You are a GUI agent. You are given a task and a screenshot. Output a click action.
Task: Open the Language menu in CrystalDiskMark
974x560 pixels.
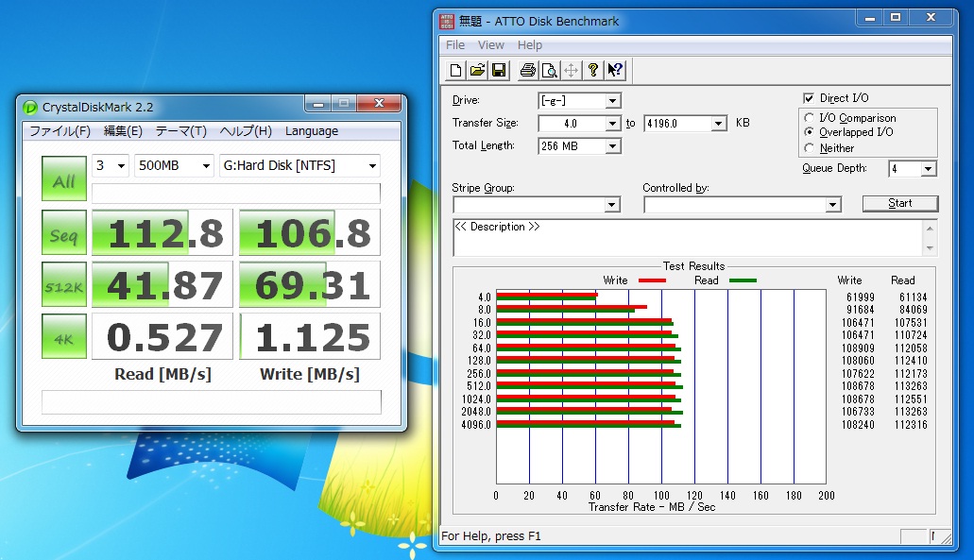tap(311, 131)
